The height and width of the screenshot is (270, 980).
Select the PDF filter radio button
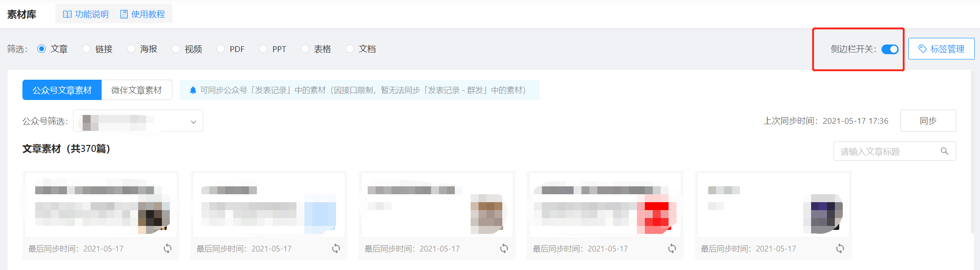click(x=221, y=49)
